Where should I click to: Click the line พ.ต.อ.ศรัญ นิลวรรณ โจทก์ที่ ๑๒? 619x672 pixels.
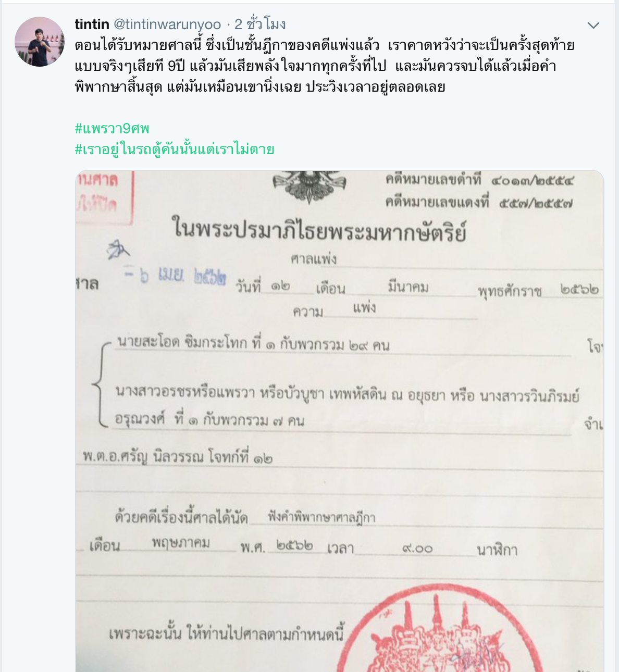point(177,456)
